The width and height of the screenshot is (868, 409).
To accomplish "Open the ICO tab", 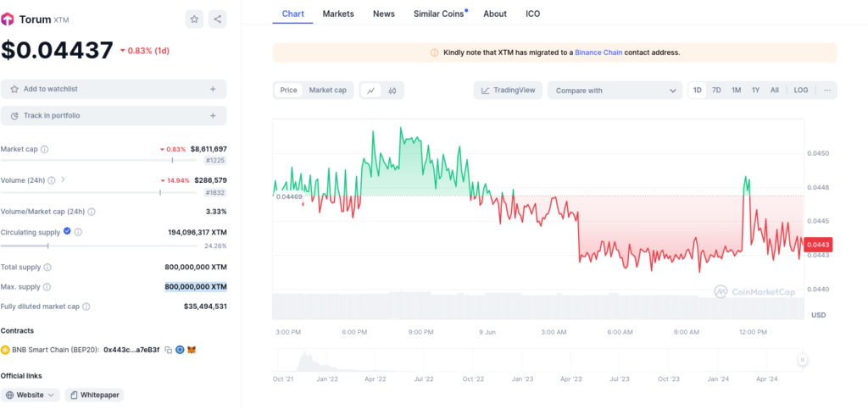I will tap(533, 14).
